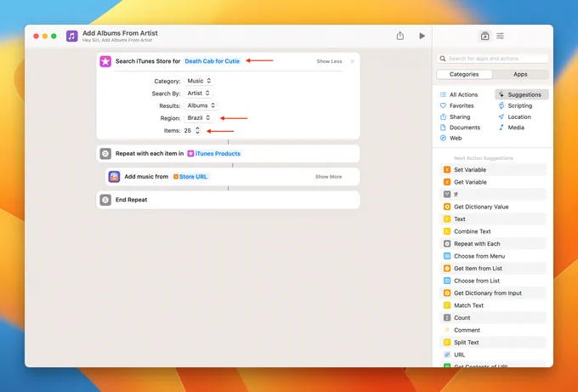The width and height of the screenshot is (578, 392).
Task: Click the iTunes Store star action icon
Action: (x=105, y=61)
